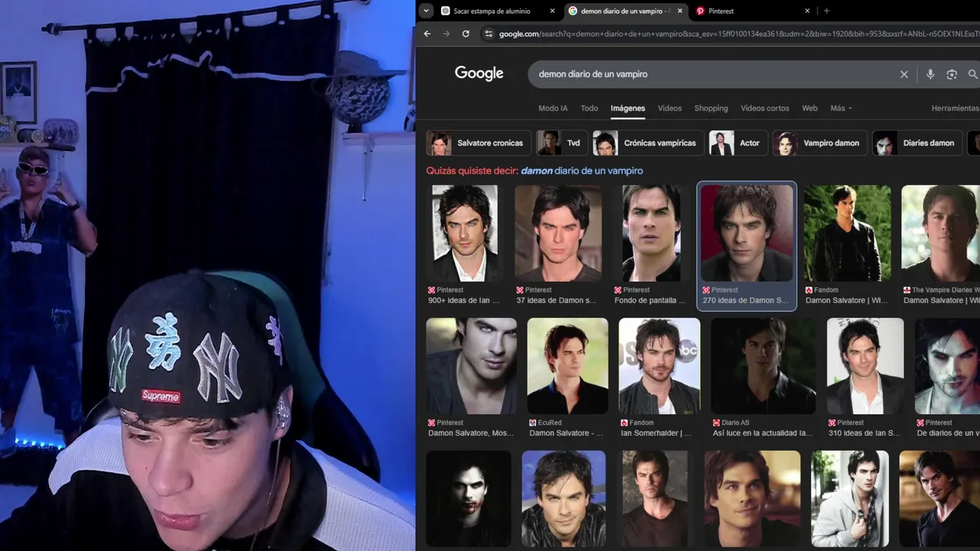This screenshot has height=551, width=980.
Task: Switch to the Web results tab
Action: coord(810,109)
